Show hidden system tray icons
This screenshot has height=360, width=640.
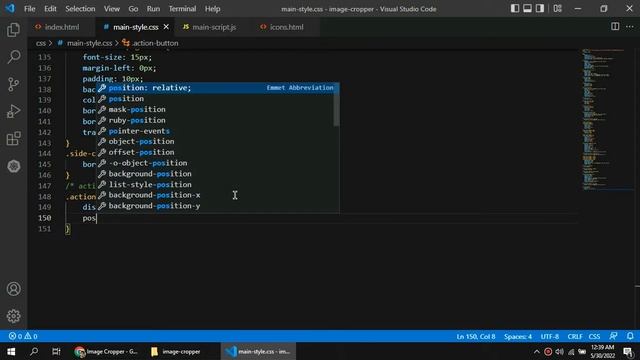coord(536,351)
